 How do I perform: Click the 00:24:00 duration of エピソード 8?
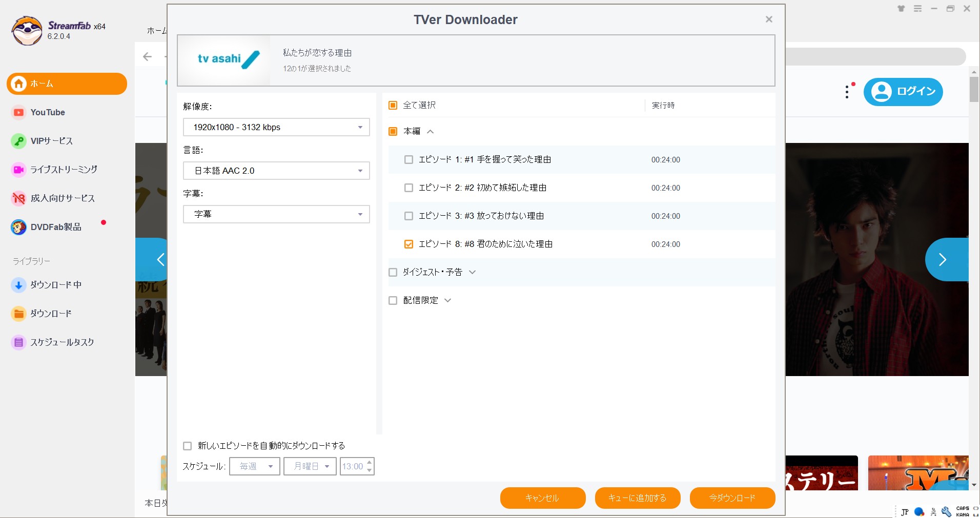point(666,244)
